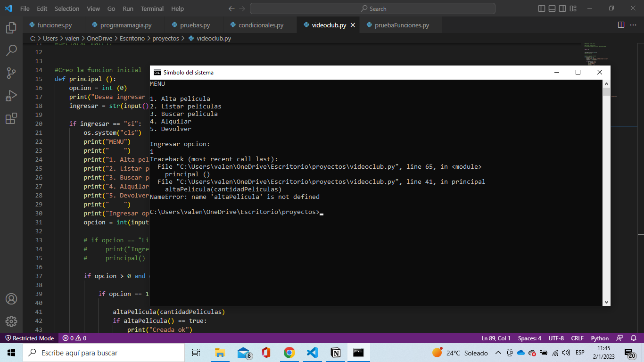Click the scroll down arrow in command prompt
This screenshot has height=362, width=644.
606,302
